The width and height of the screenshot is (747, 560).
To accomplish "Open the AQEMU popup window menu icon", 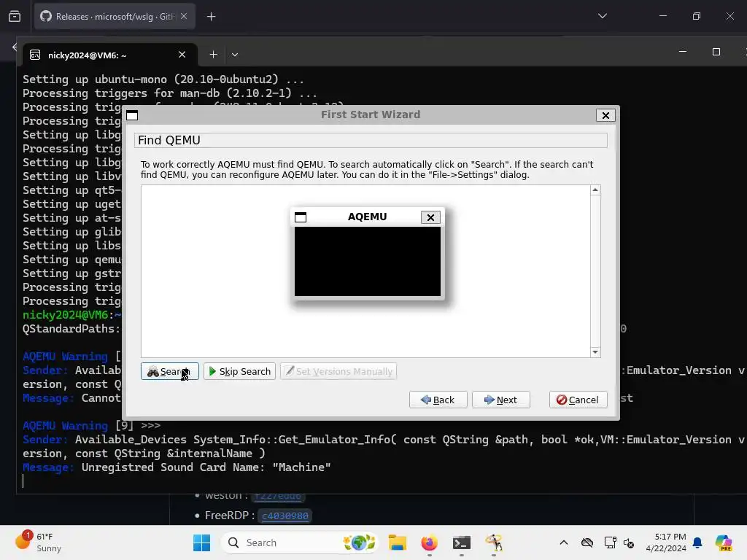I will pos(301,217).
